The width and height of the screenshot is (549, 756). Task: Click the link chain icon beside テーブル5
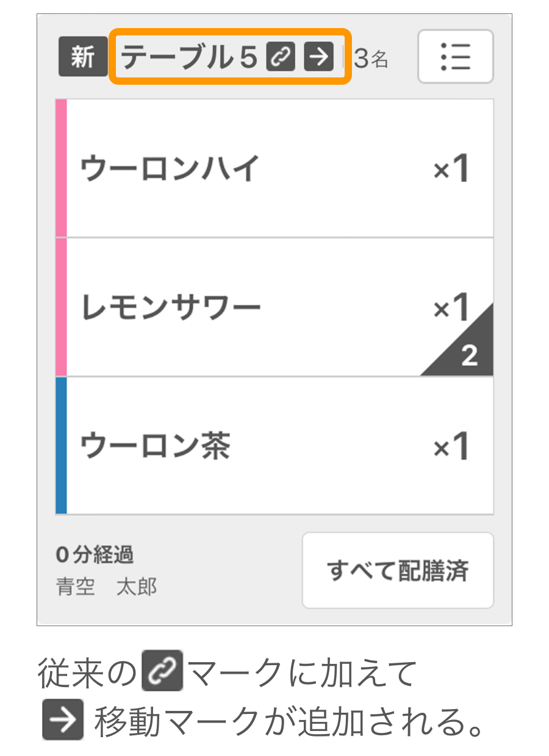[x=281, y=58]
